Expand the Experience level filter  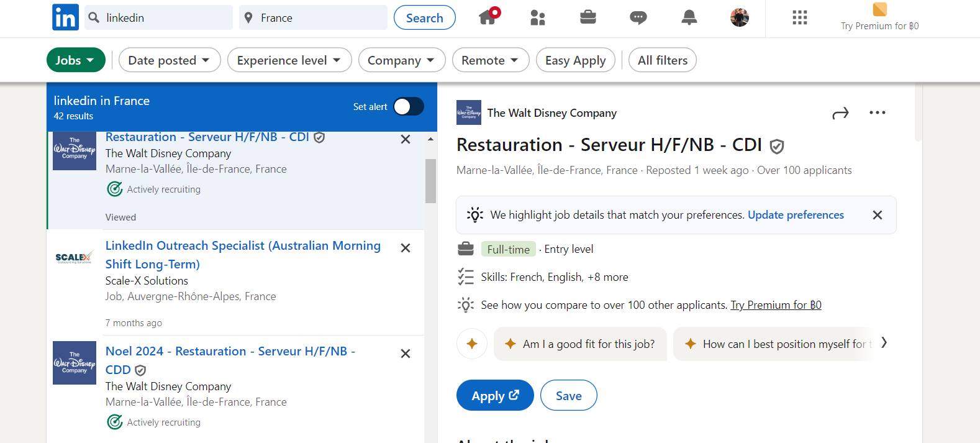[289, 60]
